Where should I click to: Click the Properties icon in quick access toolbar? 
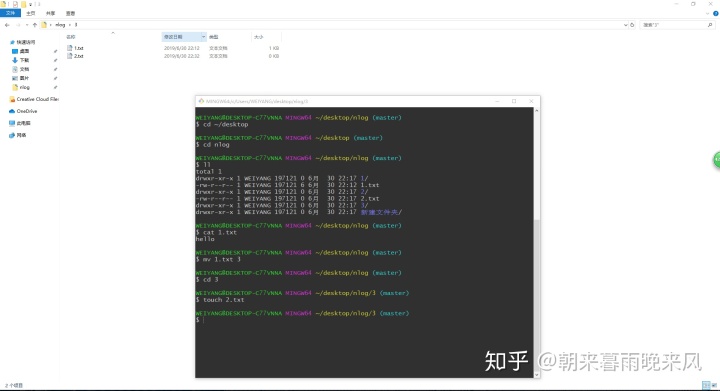[15, 4]
